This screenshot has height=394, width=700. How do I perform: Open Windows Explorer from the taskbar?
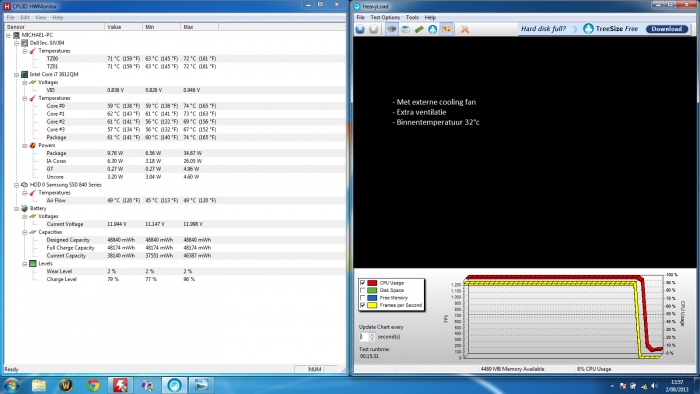pyautogui.click(x=39, y=385)
